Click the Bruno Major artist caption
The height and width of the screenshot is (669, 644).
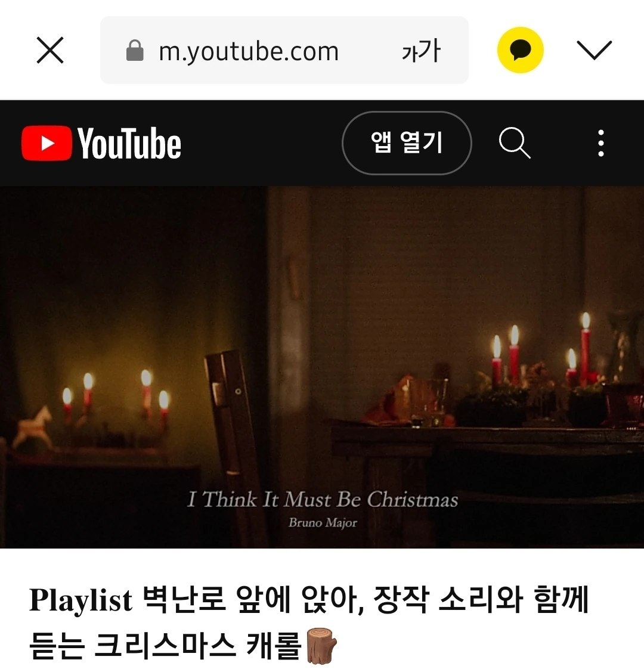tap(323, 523)
